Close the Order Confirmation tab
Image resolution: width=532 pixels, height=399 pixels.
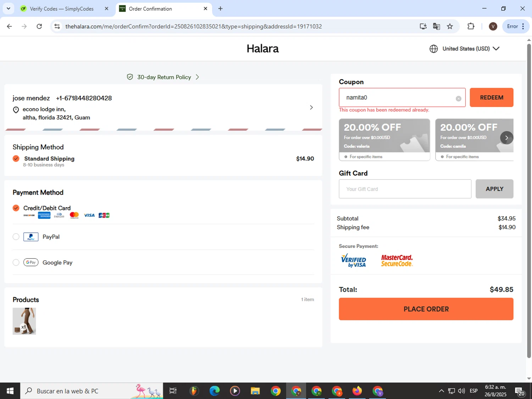click(x=205, y=9)
